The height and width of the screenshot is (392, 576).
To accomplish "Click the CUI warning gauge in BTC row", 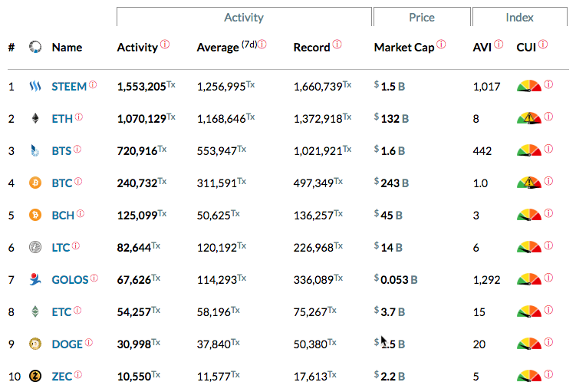I will pos(529,183).
